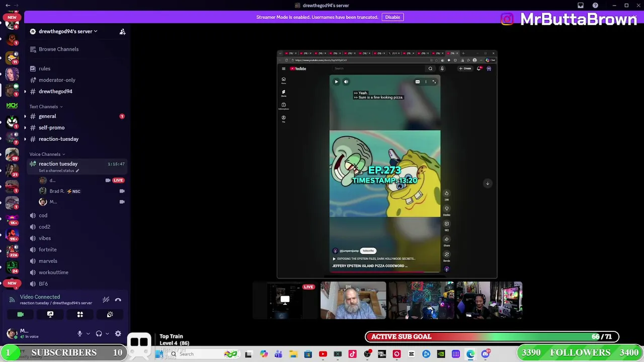The image size is (644, 362).
Task: Join the workouttime voice channel
Action: click(x=53, y=273)
